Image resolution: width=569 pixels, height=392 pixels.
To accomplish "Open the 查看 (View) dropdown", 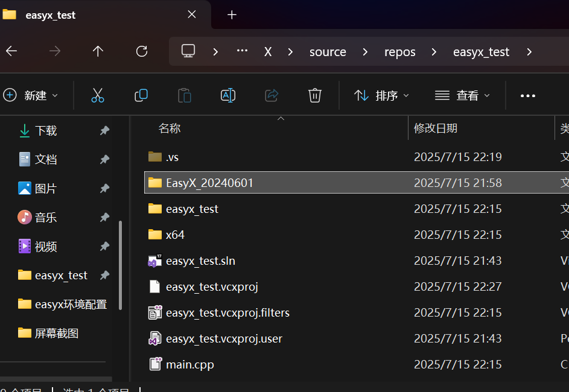I will point(462,95).
